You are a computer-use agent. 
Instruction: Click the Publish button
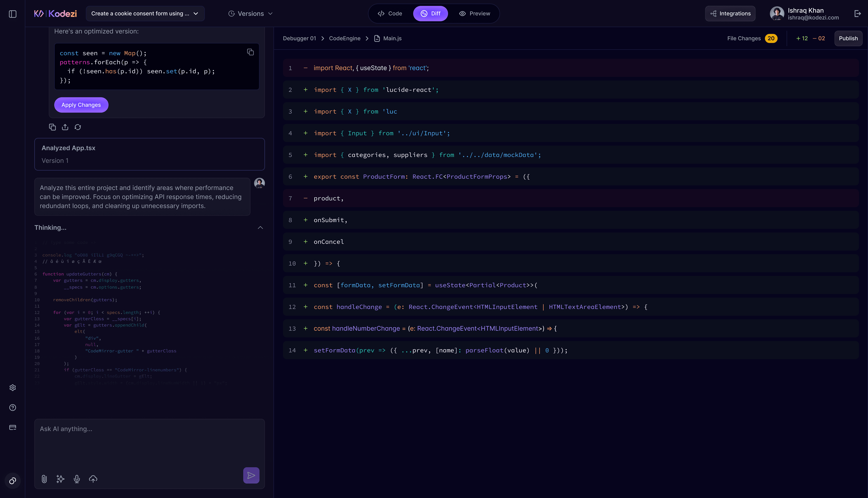[x=848, y=38]
